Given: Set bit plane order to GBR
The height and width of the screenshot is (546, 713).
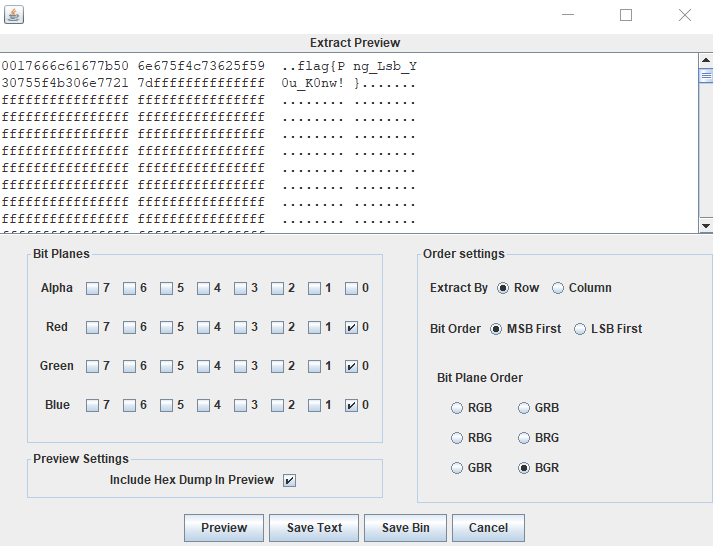Looking at the screenshot, I should [457, 468].
